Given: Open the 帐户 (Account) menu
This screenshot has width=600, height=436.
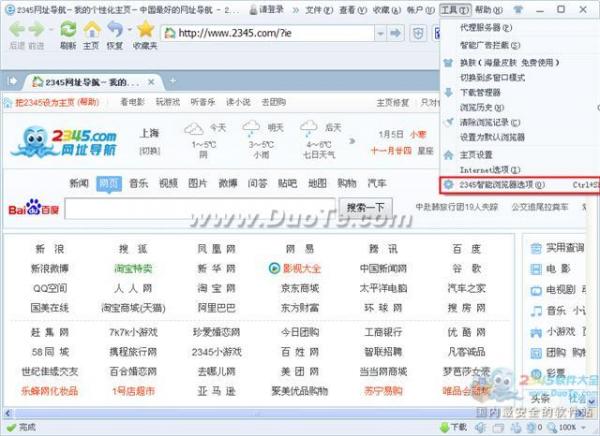Looking at the screenshot, I should 421,10.
